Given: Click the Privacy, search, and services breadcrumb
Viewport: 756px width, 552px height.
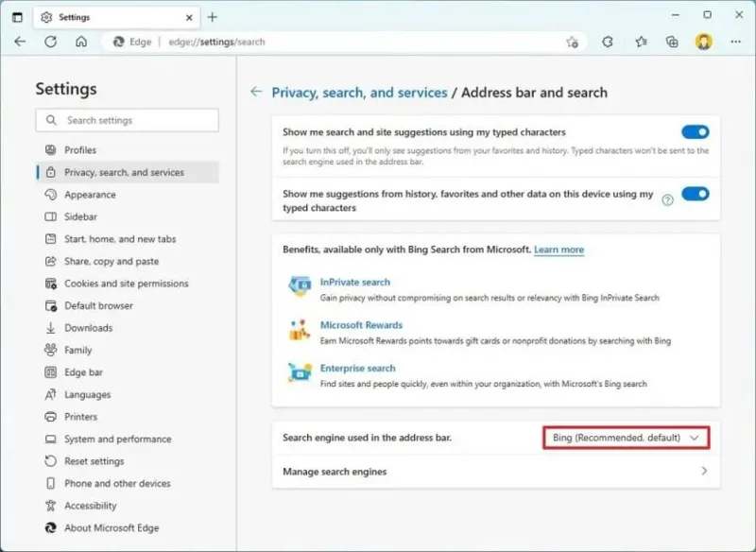Looking at the screenshot, I should [x=359, y=93].
